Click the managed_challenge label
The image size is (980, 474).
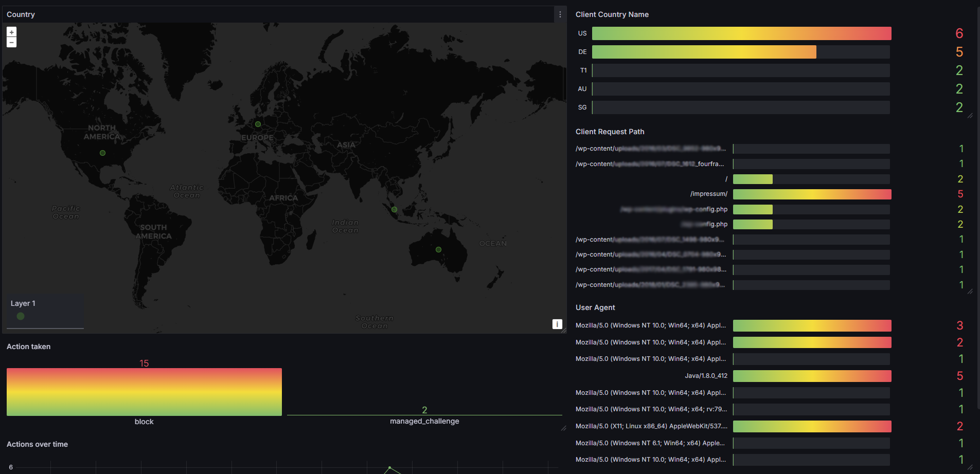[x=424, y=421]
